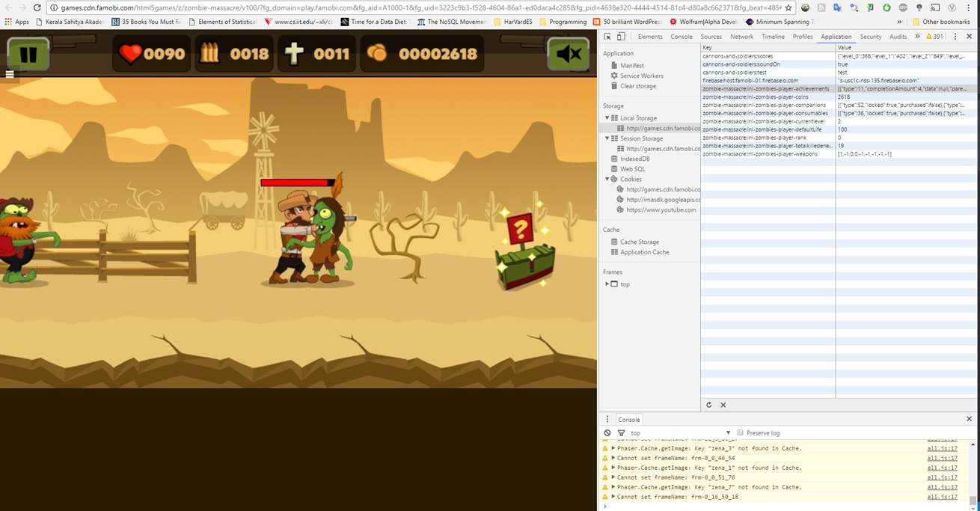The image size is (980, 511).
Task: Switch to the Elements tab
Action: [x=649, y=37]
